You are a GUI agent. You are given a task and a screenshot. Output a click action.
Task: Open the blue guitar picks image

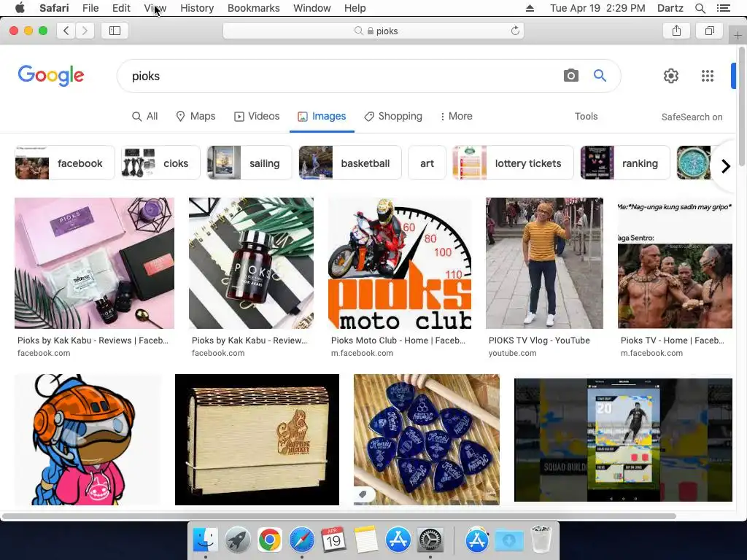coord(426,440)
